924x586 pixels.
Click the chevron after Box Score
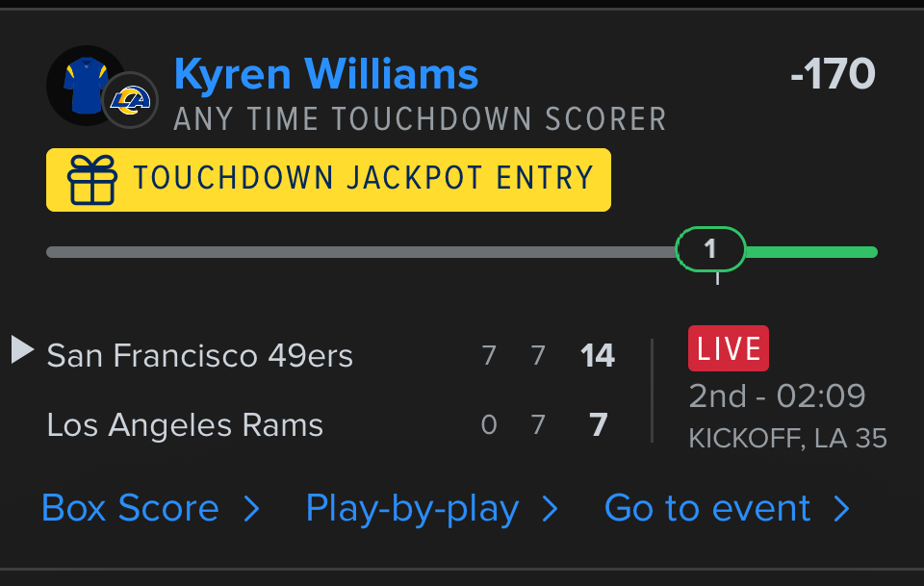coord(252,509)
